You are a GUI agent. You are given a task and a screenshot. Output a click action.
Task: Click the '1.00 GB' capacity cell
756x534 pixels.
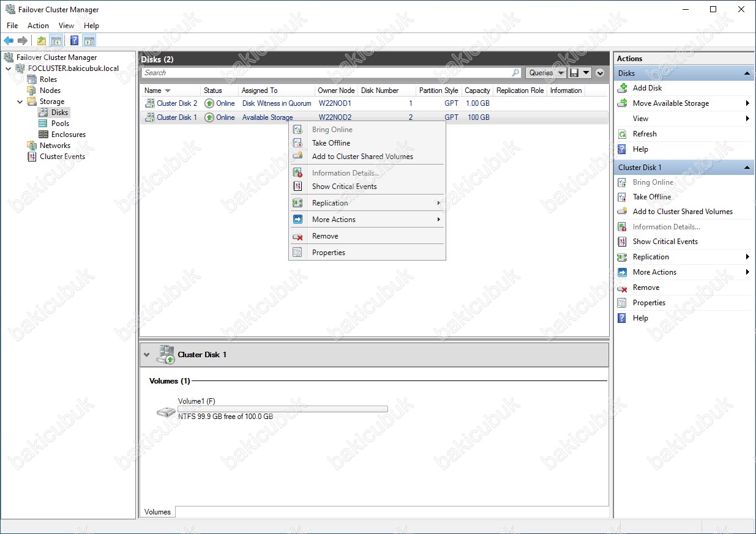click(477, 103)
